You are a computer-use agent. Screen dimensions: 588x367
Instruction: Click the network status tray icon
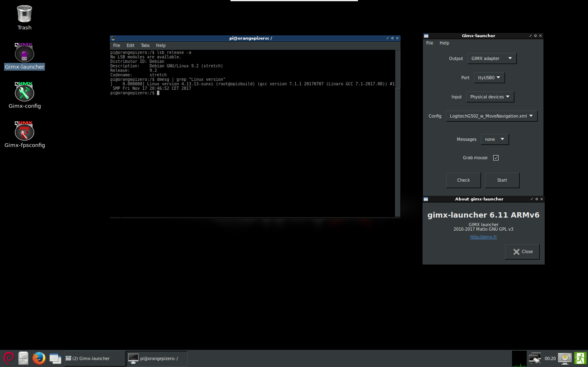[x=534, y=358]
